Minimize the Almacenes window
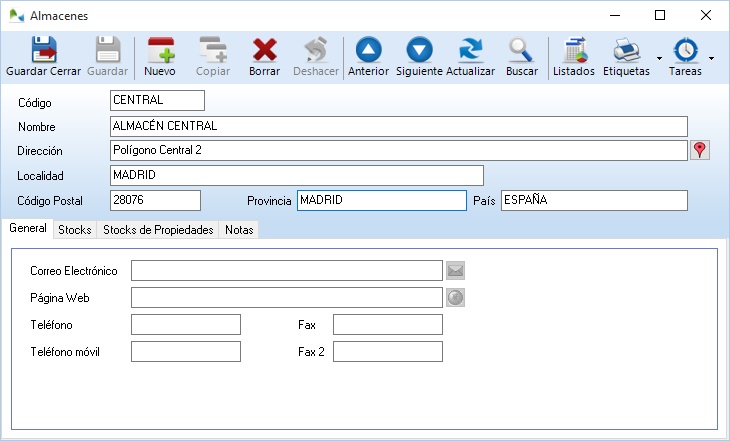The height and width of the screenshot is (441, 730). click(x=615, y=15)
